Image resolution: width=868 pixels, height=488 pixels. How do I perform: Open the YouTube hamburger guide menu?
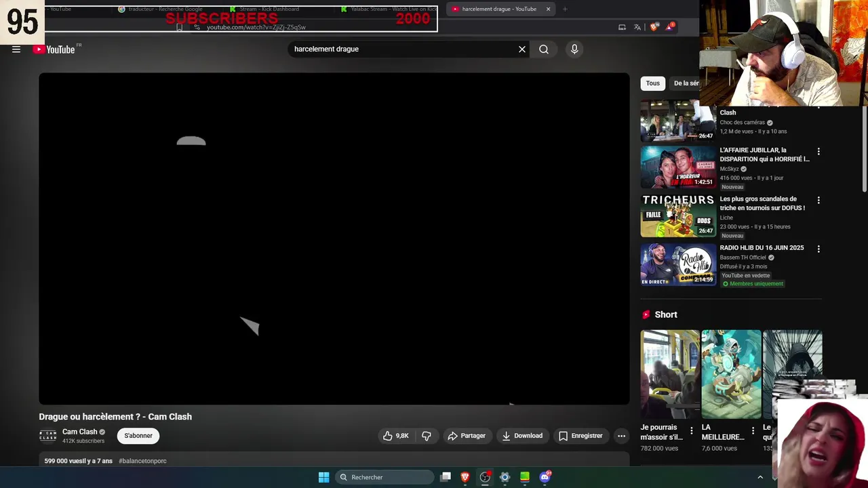(x=16, y=49)
